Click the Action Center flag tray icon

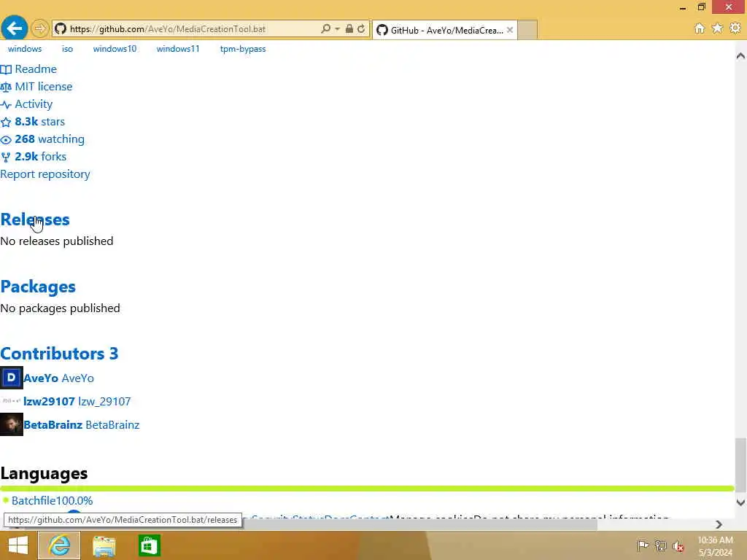click(x=643, y=545)
